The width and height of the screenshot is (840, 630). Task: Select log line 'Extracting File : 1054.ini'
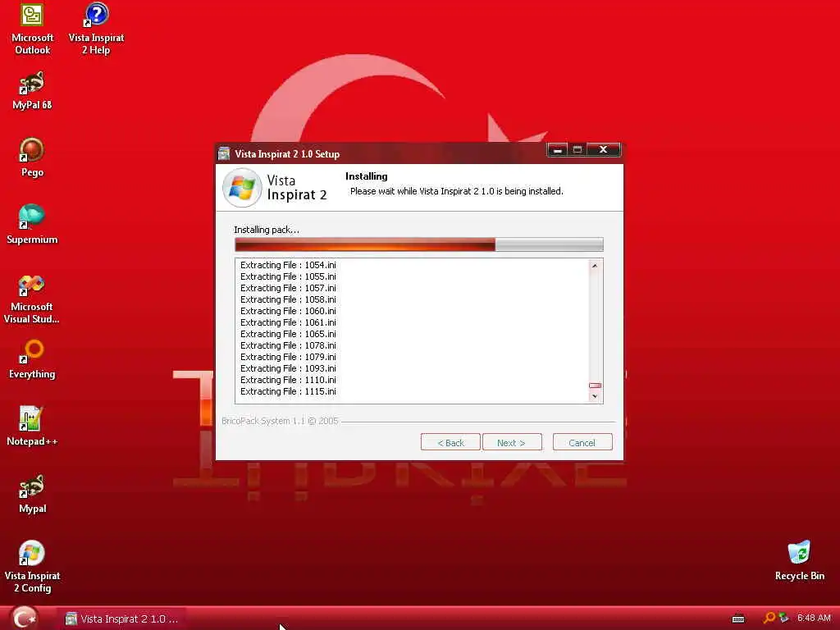(288, 265)
